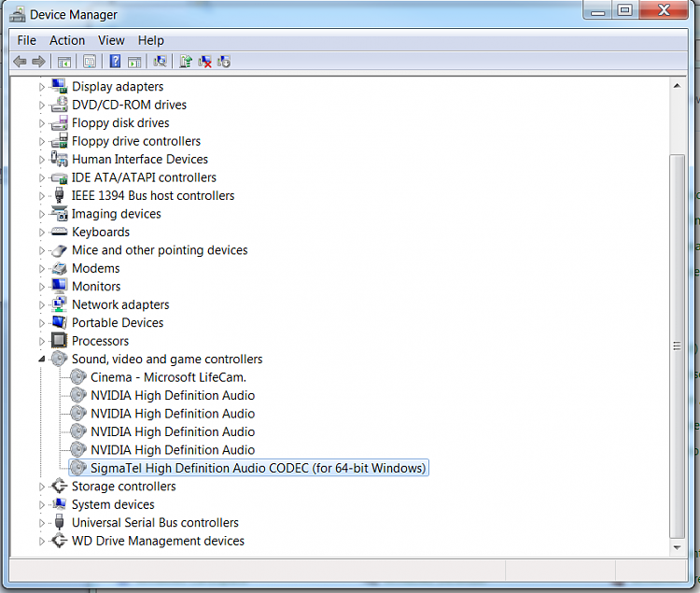
Task: Click the Uninstall device toolbar icon
Action: tap(204, 62)
